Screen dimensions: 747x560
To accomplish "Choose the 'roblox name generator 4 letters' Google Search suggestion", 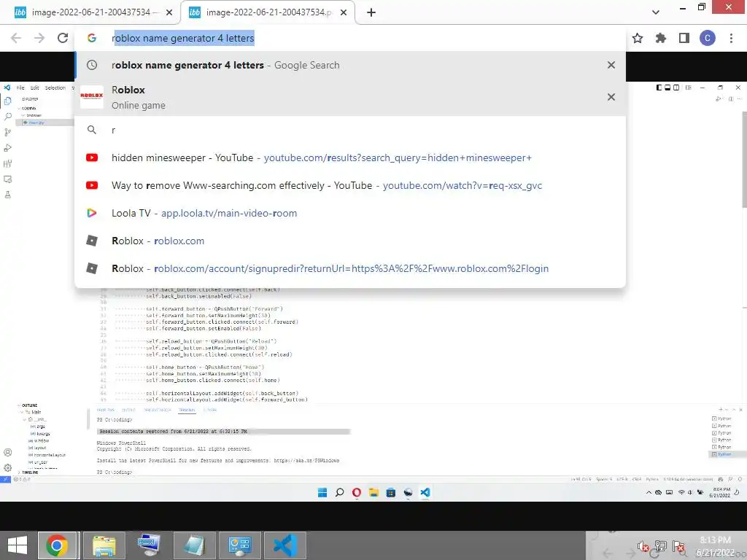I will pyautogui.click(x=350, y=65).
